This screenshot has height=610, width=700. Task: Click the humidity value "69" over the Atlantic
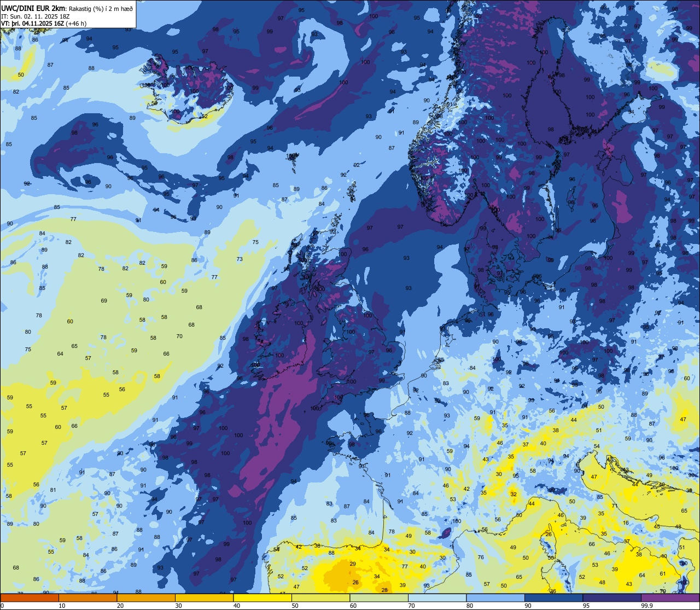[x=104, y=301]
